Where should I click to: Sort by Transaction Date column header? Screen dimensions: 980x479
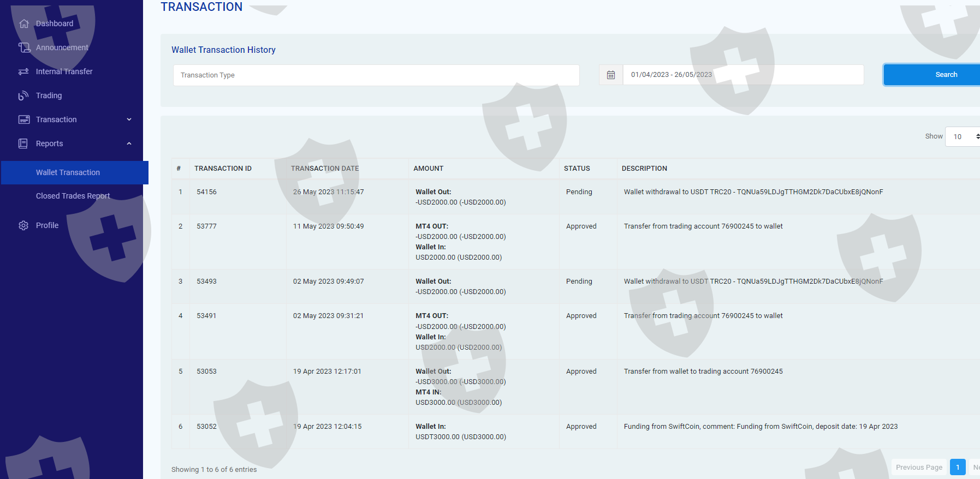(x=325, y=169)
